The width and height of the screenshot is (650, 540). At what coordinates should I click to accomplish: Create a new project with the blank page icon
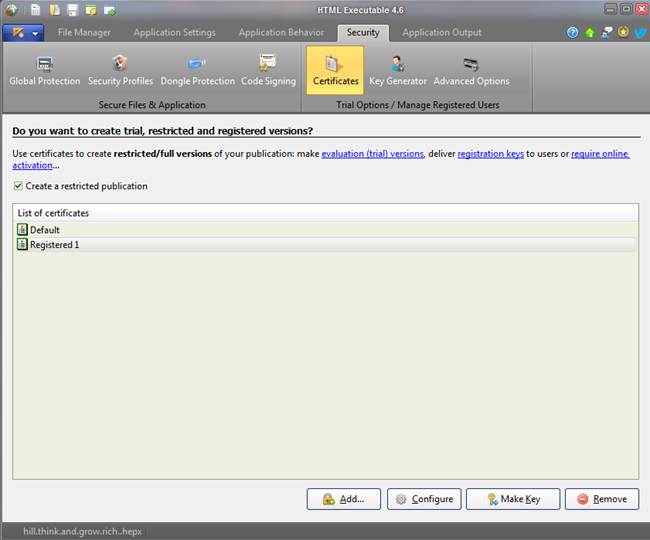(36, 10)
